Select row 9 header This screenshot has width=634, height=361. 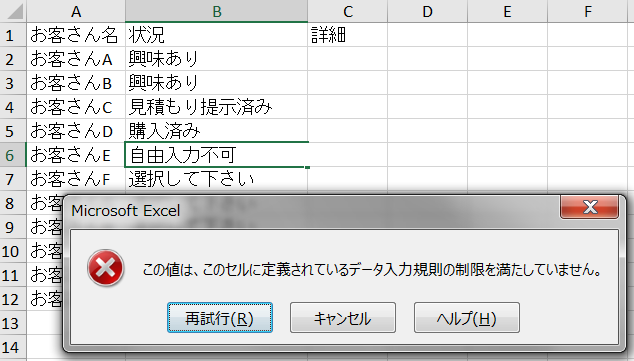point(13,227)
